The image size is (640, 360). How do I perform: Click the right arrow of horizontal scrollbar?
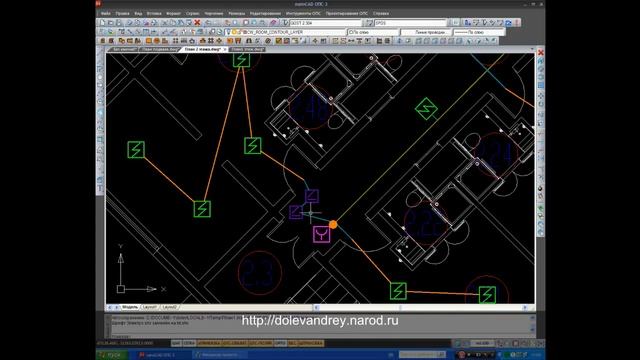tap(525, 307)
